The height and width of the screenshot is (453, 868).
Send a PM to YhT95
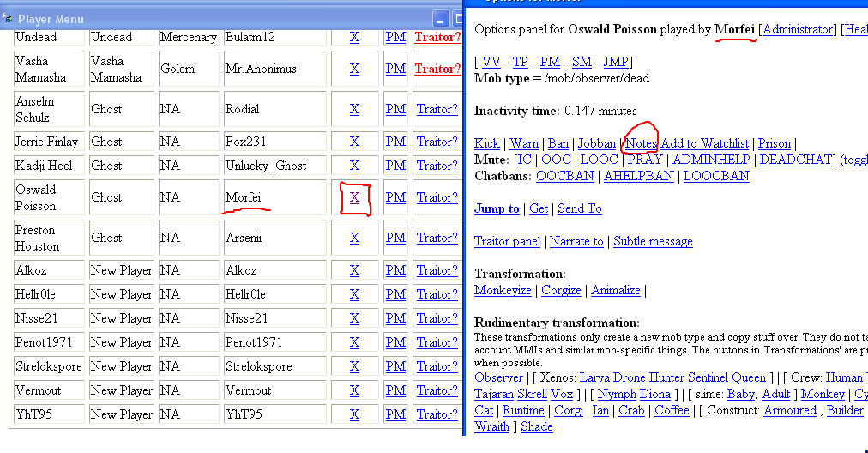pyautogui.click(x=395, y=414)
